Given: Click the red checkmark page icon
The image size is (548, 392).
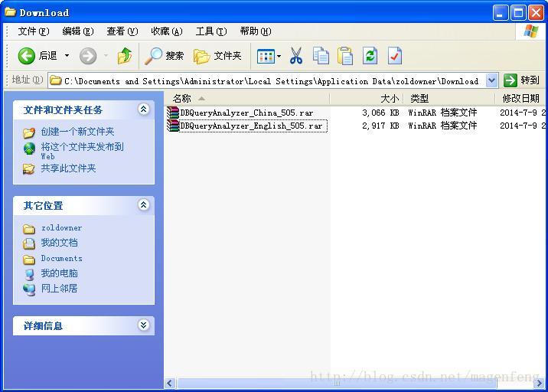Looking at the screenshot, I should click(x=395, y=56).
